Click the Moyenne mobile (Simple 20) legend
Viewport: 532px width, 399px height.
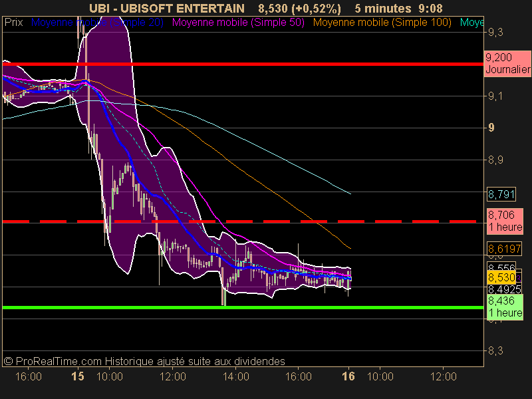(97, 23)
